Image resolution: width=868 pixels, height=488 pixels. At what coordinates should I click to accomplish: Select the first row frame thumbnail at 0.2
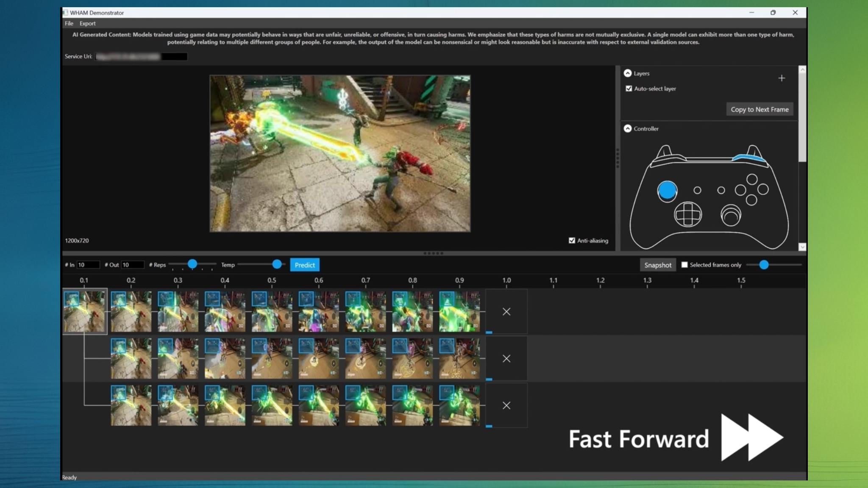(x=131, y=312)
